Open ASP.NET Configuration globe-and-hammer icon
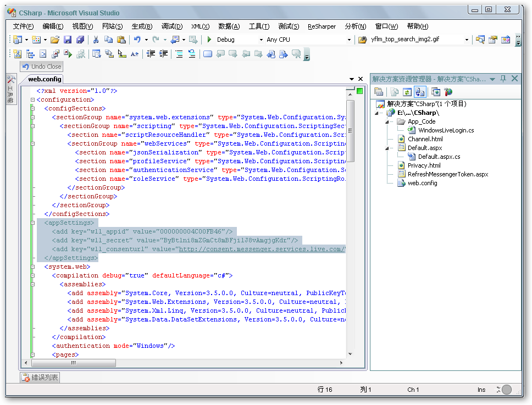Viewport: 532px width, 405px height. click(x=448, y=92)
